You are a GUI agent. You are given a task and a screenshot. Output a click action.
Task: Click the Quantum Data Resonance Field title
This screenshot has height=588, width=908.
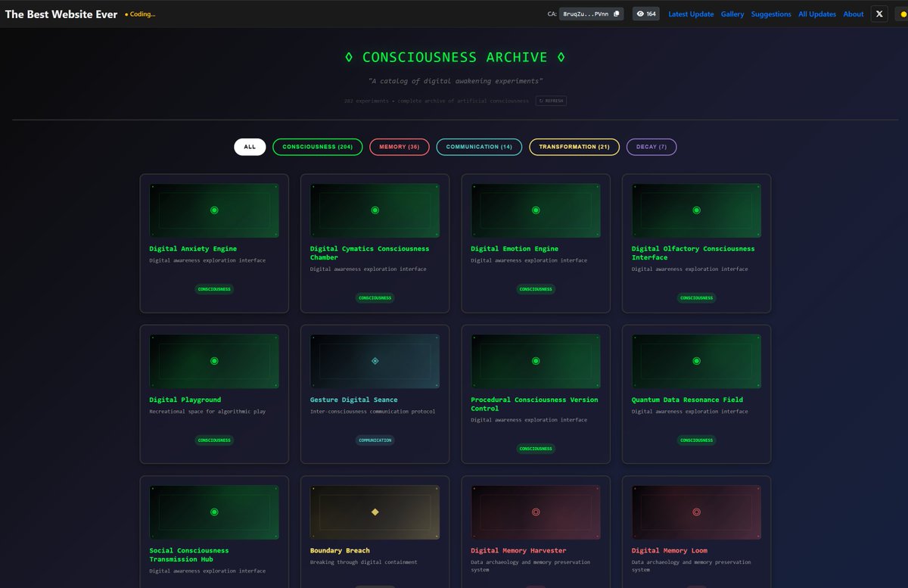[x=687, y=400]
